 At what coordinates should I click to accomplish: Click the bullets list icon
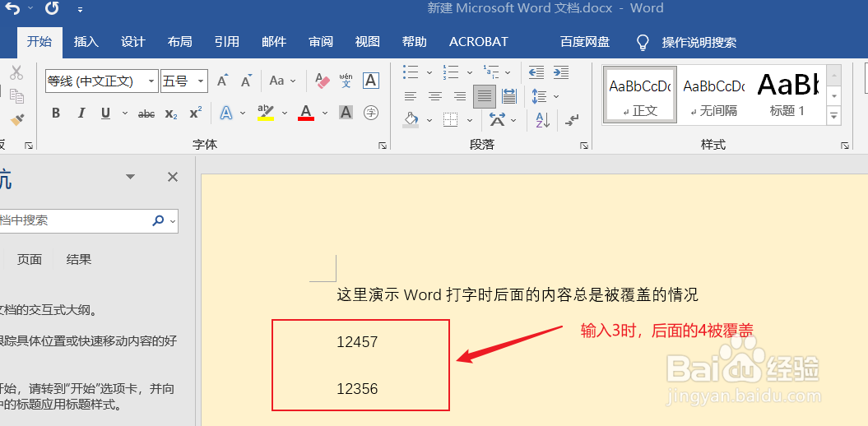(411, 72)
